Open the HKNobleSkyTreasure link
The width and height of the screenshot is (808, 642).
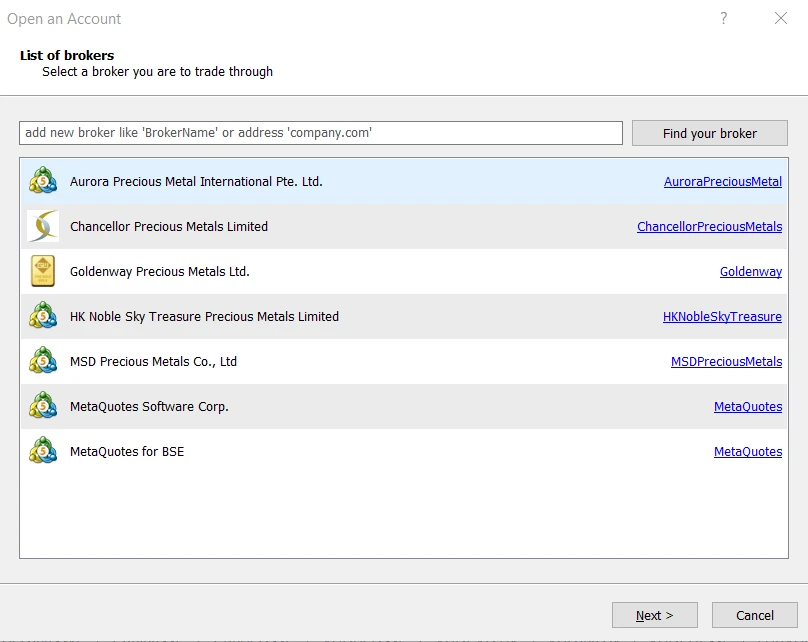click(722, 317)
